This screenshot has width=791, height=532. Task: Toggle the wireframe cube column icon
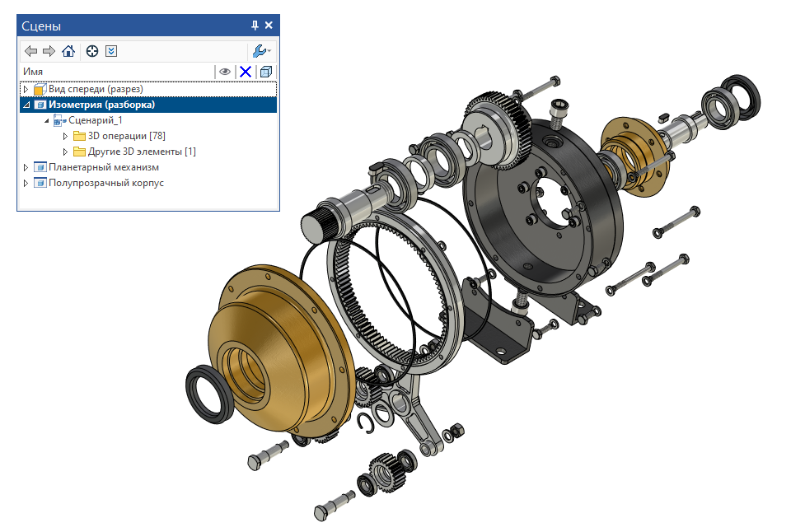(266, 72)
